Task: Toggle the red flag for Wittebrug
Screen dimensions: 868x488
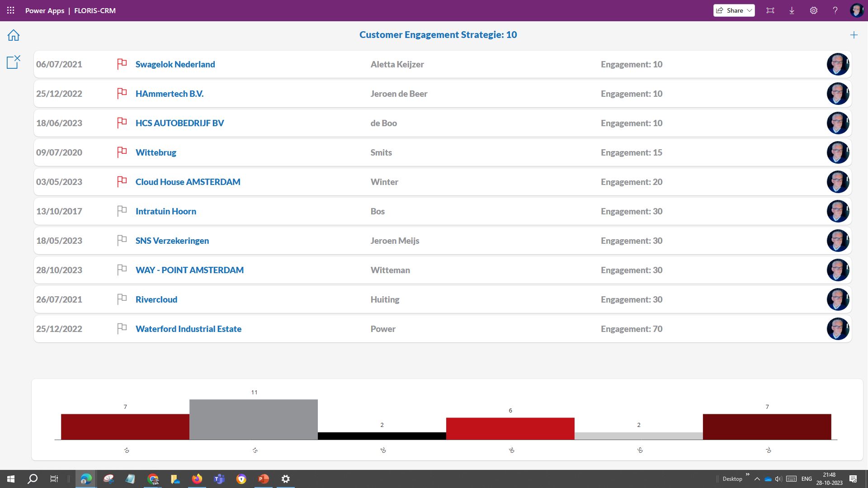Action: pos(122,152)
